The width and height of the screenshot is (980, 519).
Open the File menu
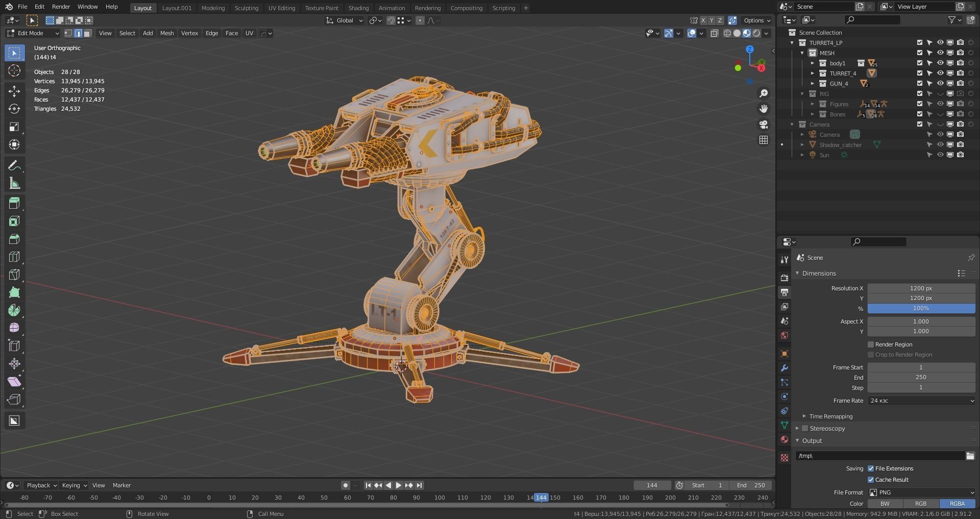coord(22,7)
